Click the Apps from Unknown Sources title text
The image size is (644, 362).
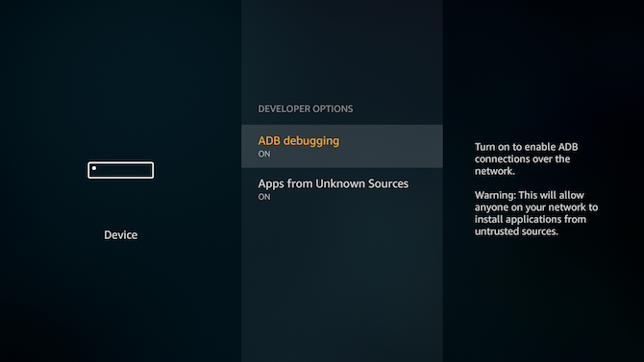click(x=334, y=183)
